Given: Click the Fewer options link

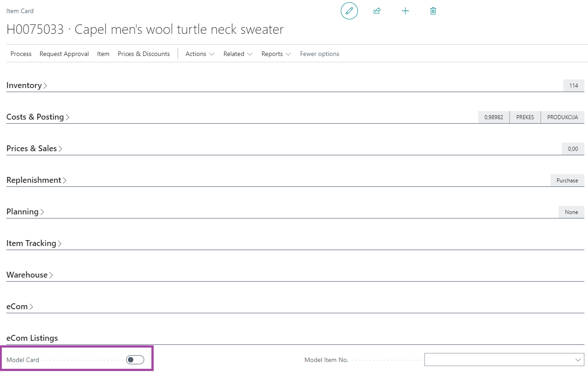Looking at the screenshot, I should pyautogui.click(x=320, y=54).
